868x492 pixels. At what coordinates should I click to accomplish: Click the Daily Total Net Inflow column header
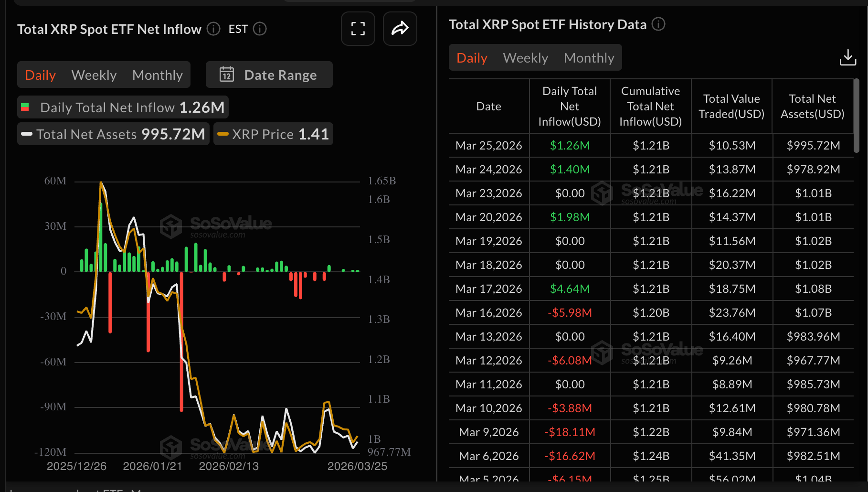click(569, 107)
